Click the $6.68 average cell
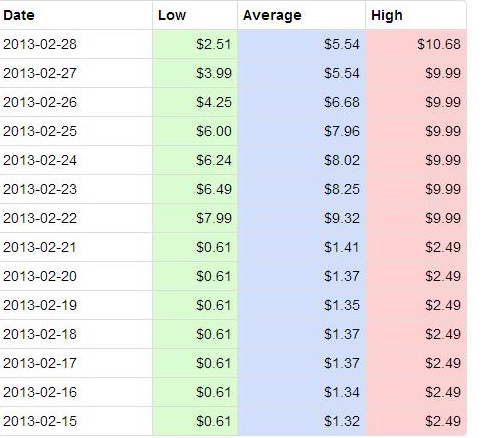This screenshot has height=438, width=489. 301,102
